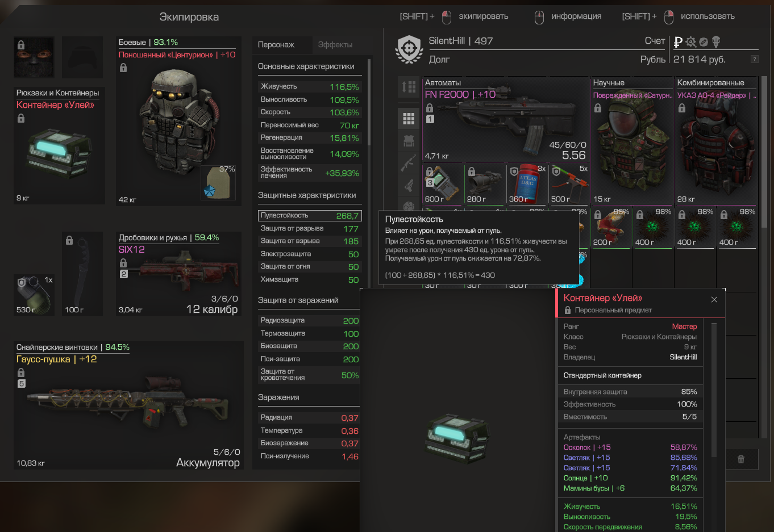The width and height of the screenshot is (774, 532).
Task: Switch to the Эффекты tab
Action: [335, 45]
